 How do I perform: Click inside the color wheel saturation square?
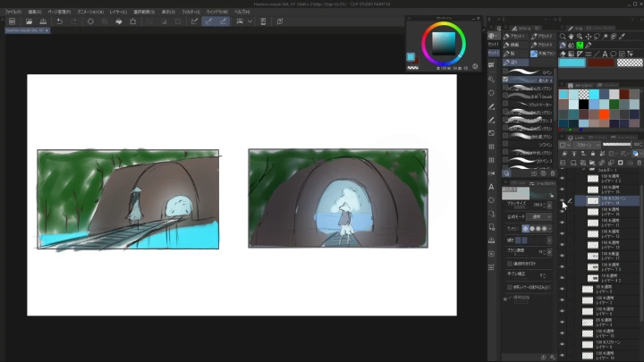click(x=444, y=44)
